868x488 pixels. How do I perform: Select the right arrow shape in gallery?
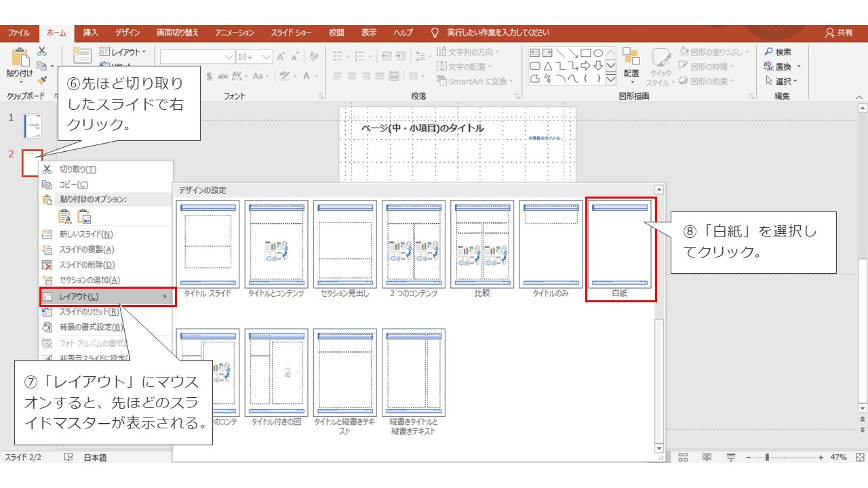coord(586,66)
